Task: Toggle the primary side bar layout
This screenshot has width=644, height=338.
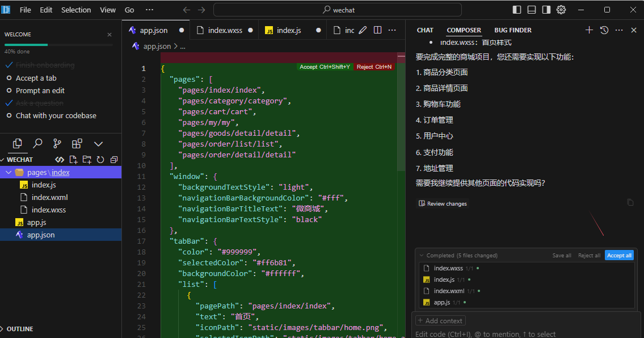Action: point(517,10)
